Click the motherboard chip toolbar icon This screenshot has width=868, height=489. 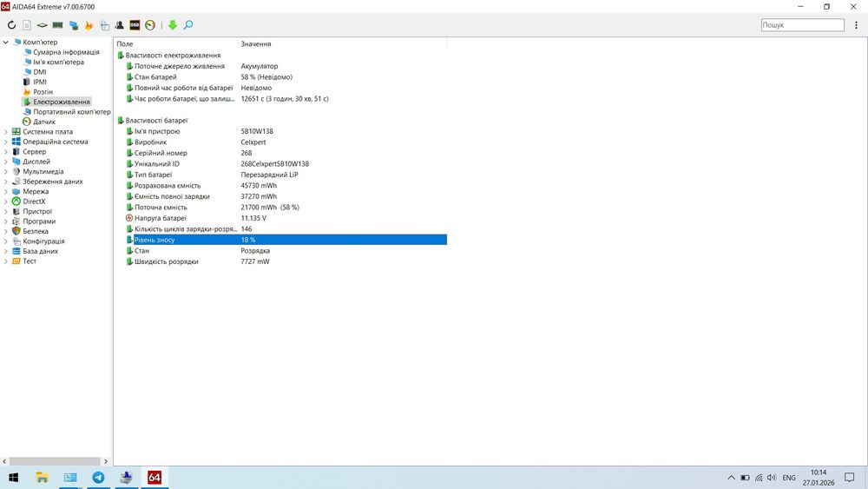[42, 25]
